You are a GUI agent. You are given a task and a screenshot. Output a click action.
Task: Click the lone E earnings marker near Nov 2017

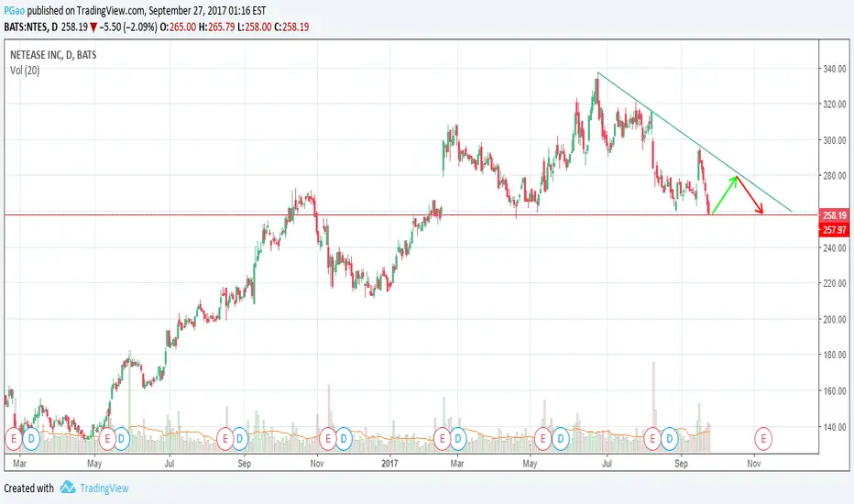click(763, 439)
